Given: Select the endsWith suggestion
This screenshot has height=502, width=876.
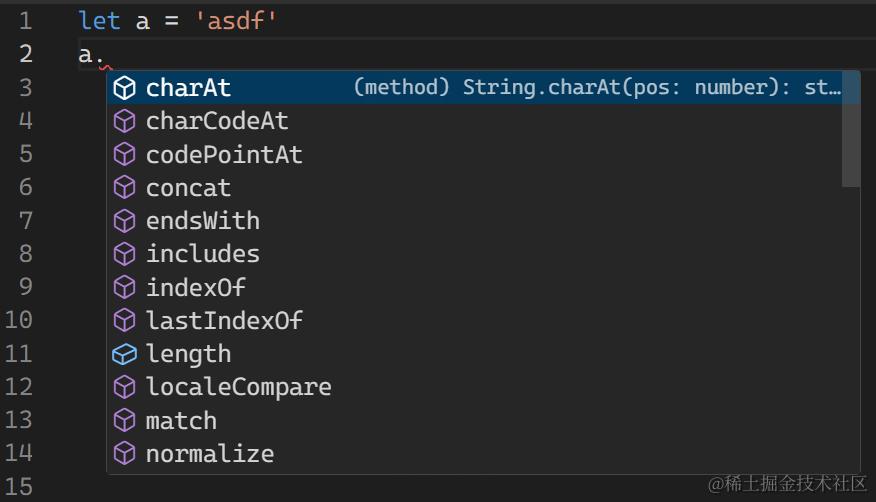Looking at the screenshot, I should tap(203, 221).
